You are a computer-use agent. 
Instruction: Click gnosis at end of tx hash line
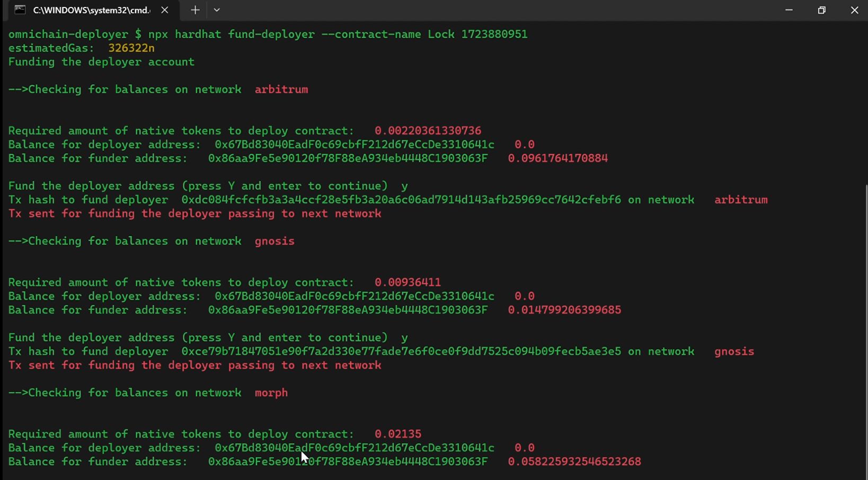tap(734, 351)
